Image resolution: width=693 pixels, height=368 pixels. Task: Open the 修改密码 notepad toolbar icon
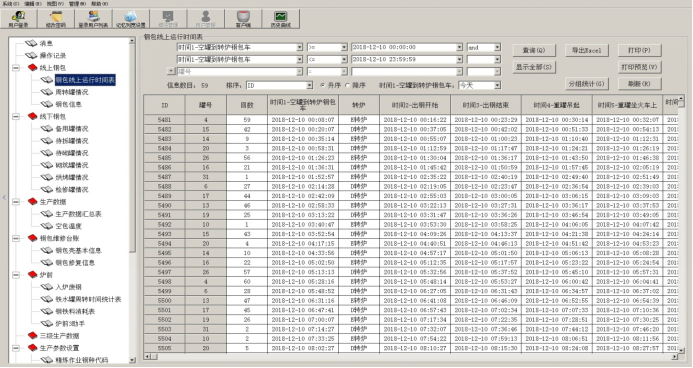click(56, 19)
